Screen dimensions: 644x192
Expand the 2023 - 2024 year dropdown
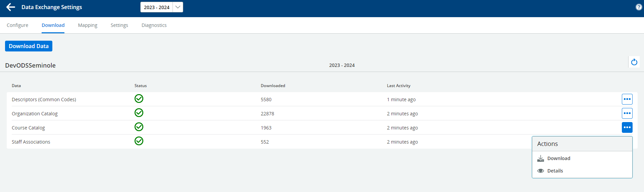coord(178,7)
